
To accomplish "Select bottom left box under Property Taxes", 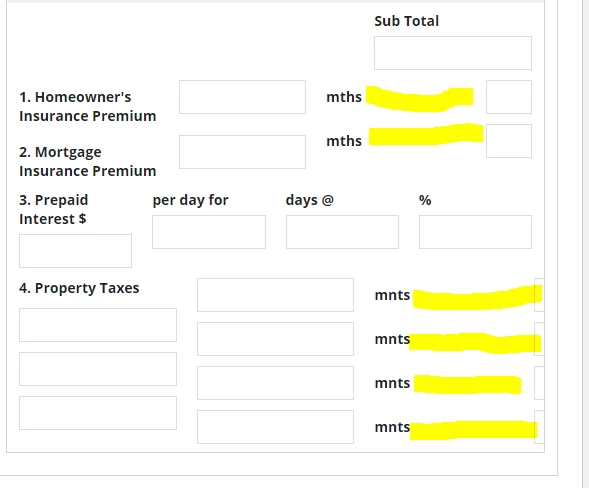I will coord(98,413).
